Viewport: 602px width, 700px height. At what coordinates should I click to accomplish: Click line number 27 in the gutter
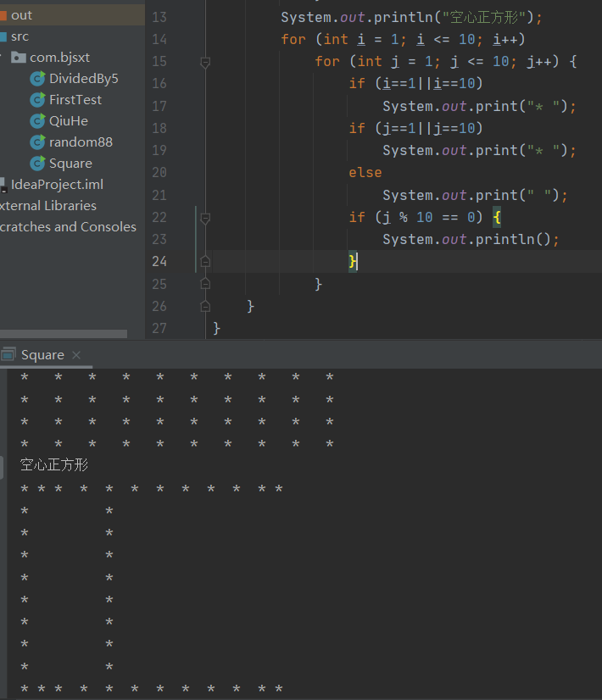[x=159, y=328]
